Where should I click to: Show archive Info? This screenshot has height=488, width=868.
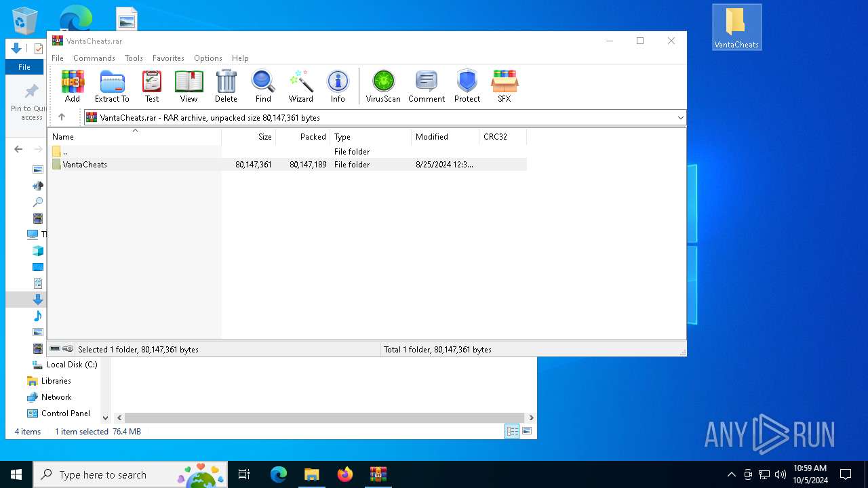tap(338, 86)
